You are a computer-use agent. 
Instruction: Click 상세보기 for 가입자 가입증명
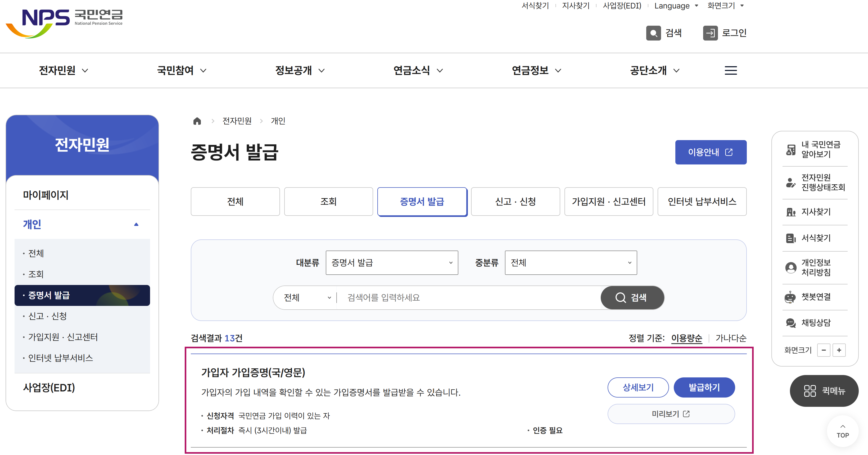[x=638, y=387]
